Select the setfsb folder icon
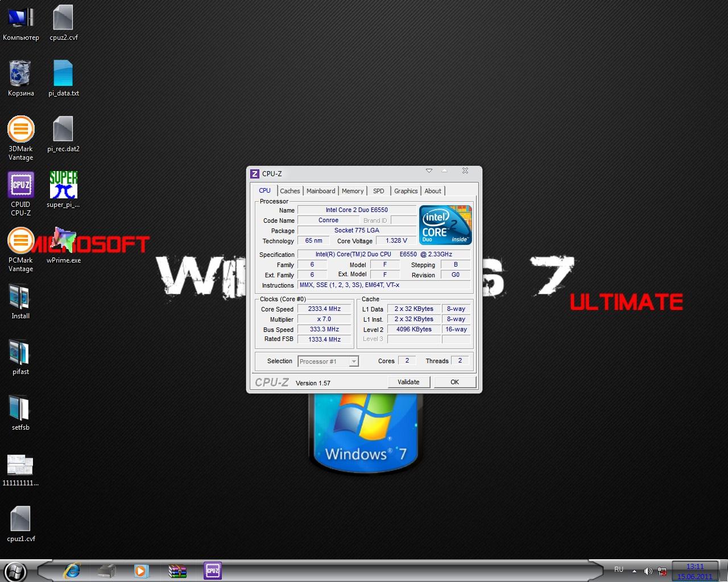This screenshot has width=728, height=582. click(20, 413)
